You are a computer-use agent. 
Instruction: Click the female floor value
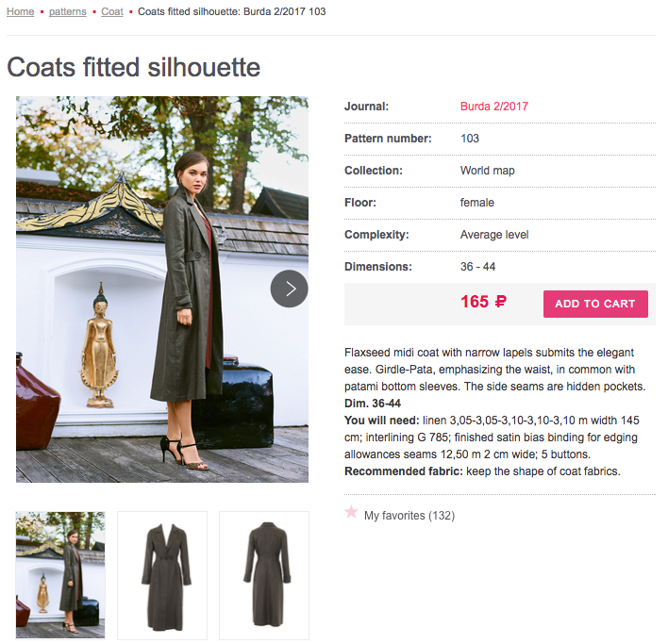coord(476,203)
